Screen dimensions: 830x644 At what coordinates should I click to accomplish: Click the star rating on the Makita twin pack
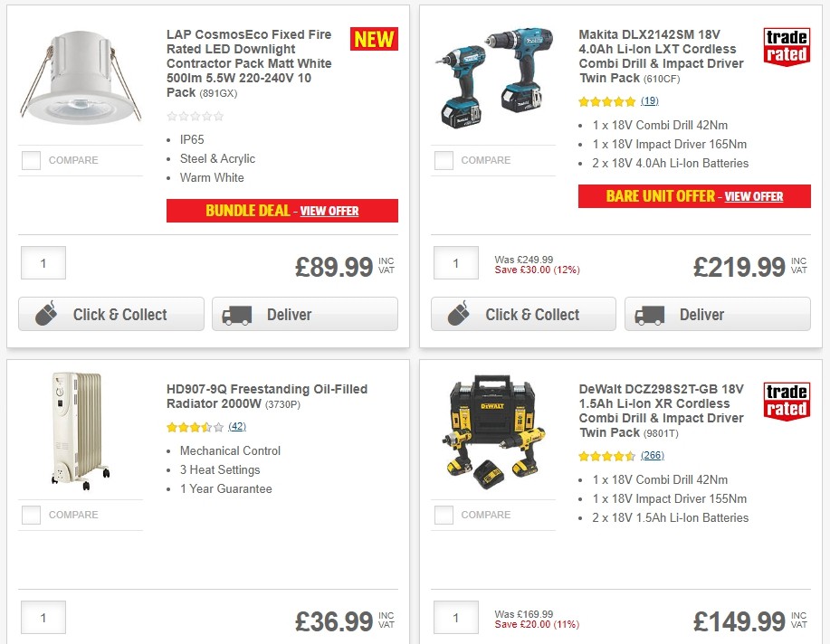[606, 101]
